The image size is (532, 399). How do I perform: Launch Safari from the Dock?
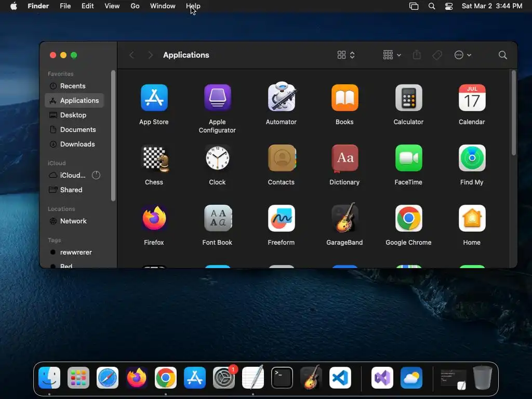click(108, 378)
